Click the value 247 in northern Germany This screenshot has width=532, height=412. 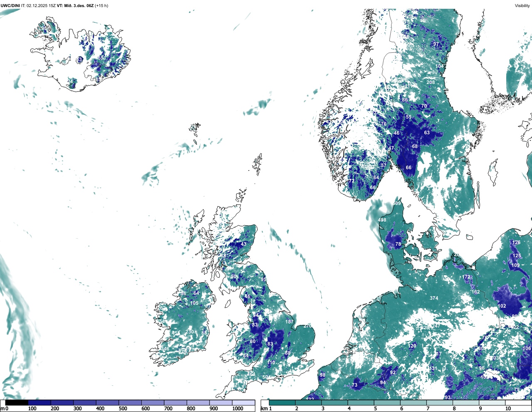(436, 326)
